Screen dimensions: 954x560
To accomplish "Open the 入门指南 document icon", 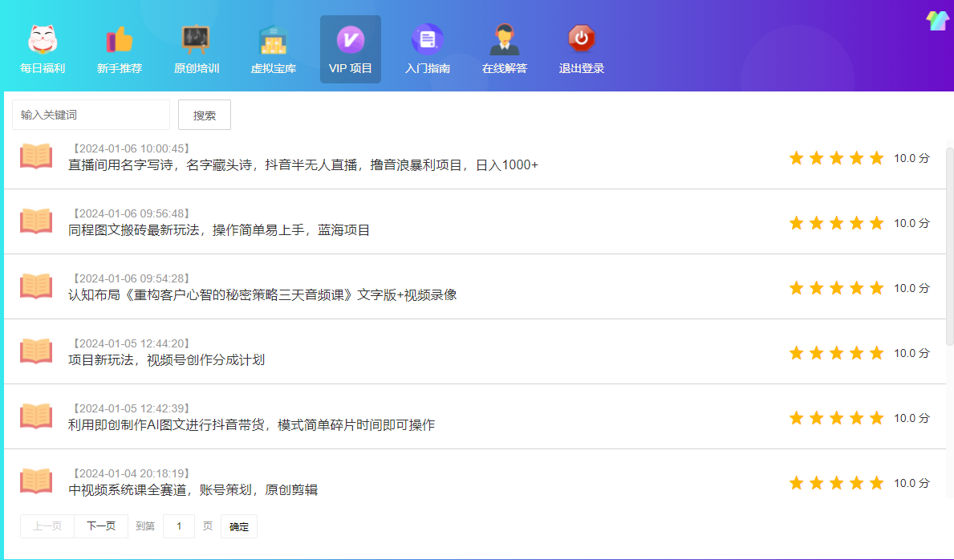I will point(427,40).
